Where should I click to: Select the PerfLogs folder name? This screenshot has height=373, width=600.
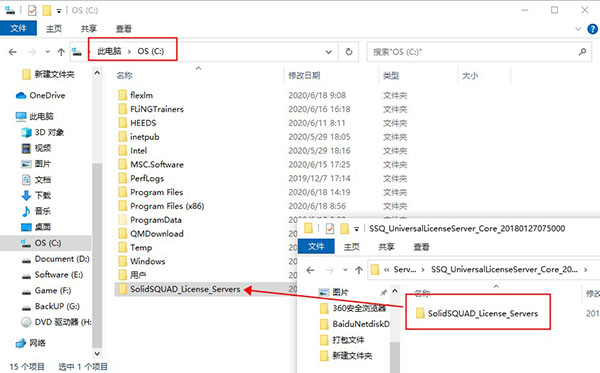[x=147, y=179]
